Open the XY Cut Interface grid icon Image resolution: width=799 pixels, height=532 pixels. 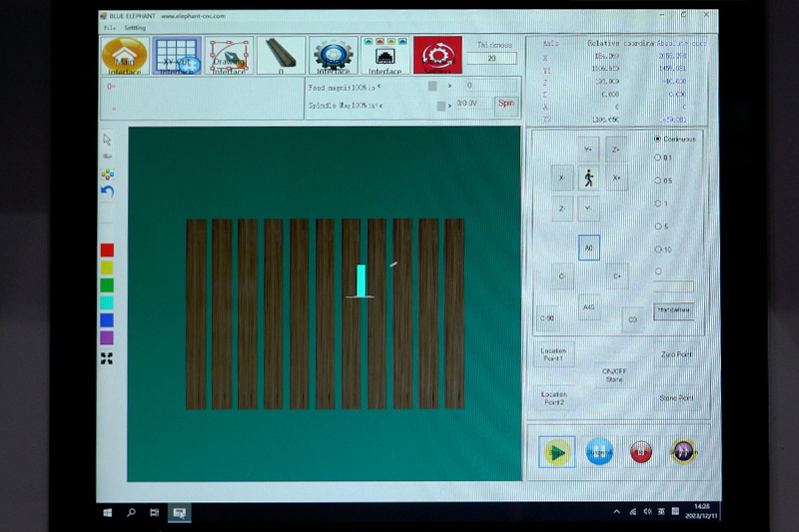click(x=177, y=56)
